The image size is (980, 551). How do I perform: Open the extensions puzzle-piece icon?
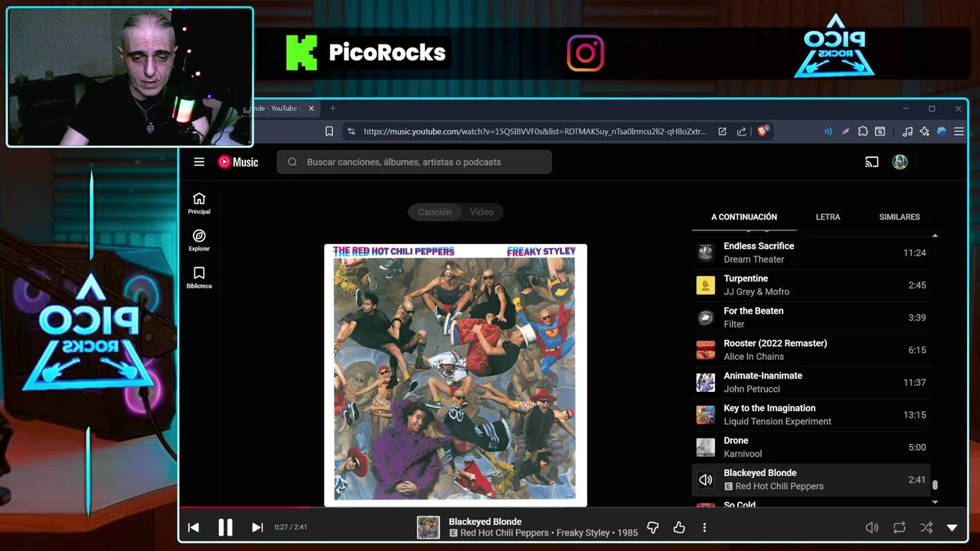click(x=863, y=132)
